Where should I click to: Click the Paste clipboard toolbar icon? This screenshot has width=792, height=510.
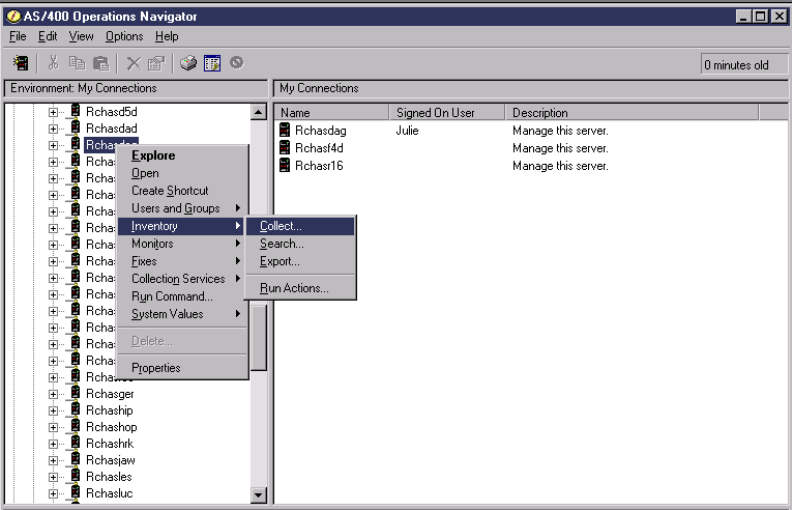pyautogui.click(x=101, y=63)
